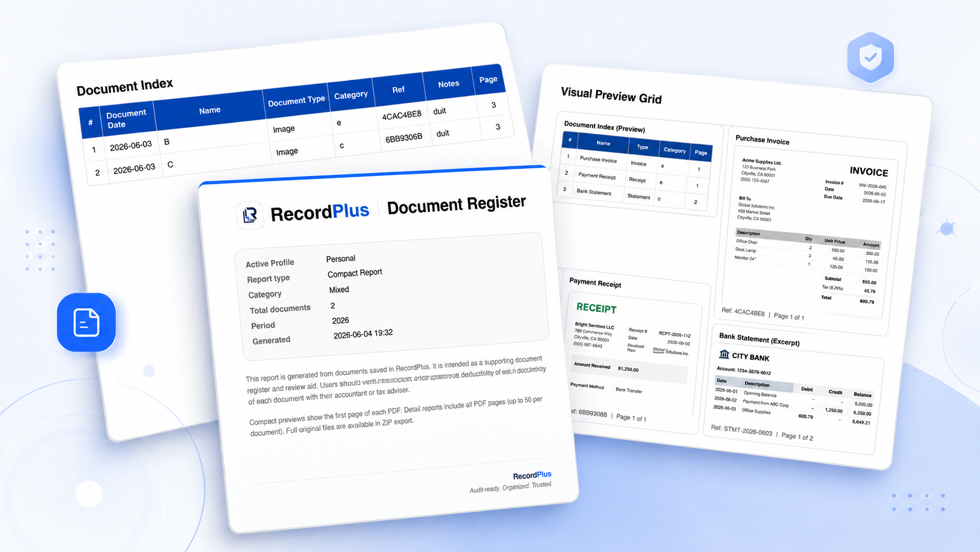Click Ref: 4CAC4BE8 under the invoice preview
Image resolution: width=980 pixels, height=552 pixels.
[743, 312]
